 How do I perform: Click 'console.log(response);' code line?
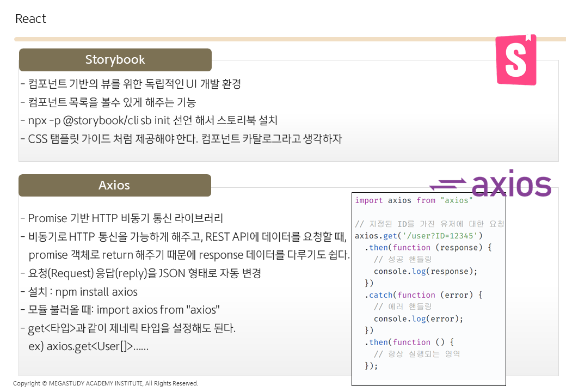(x=426, y=272)
